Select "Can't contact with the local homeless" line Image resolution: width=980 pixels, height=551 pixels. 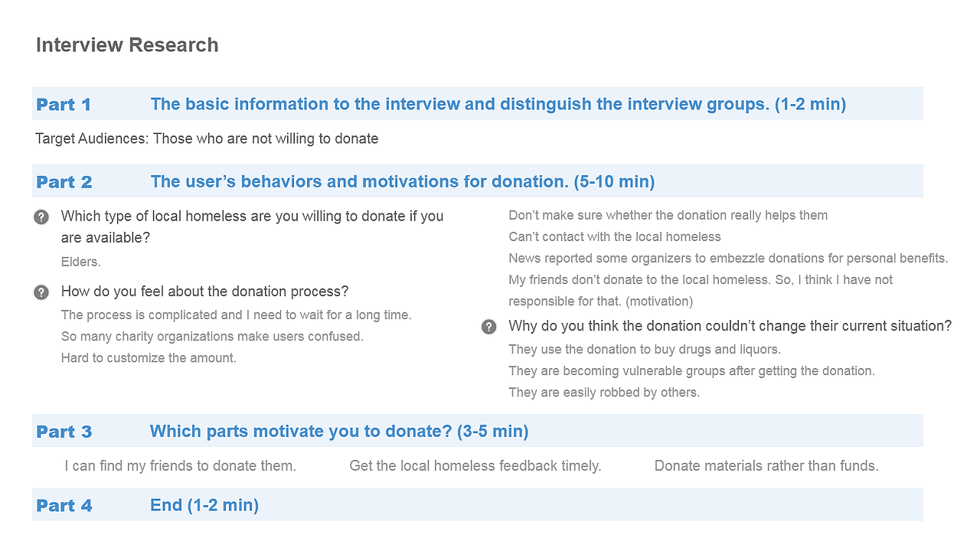(x=615, y=236)
